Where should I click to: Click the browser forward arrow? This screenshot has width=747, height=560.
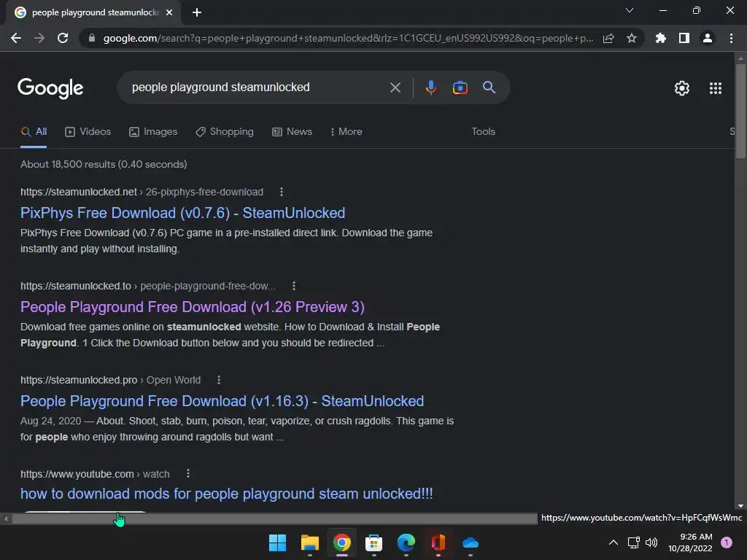(x=39, y=38)
